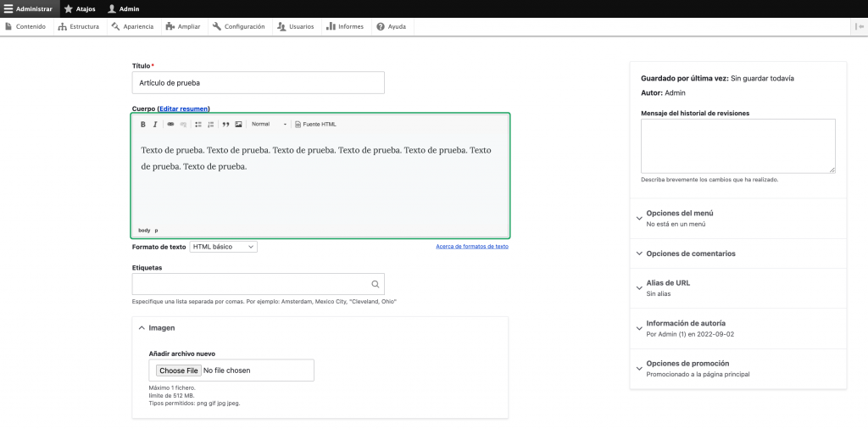
Task: Click the search icon in Etiquetas field
Action: (376, 284)
